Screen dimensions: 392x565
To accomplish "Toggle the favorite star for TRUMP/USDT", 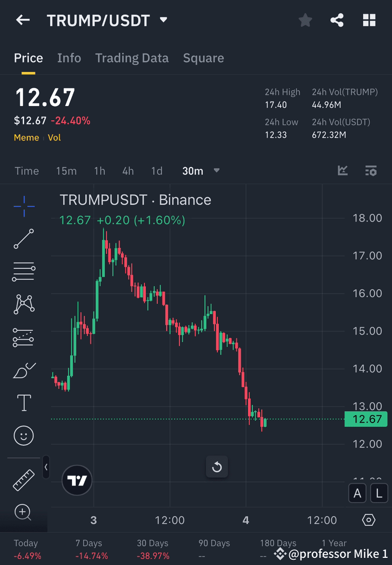I will click(305, 20).
